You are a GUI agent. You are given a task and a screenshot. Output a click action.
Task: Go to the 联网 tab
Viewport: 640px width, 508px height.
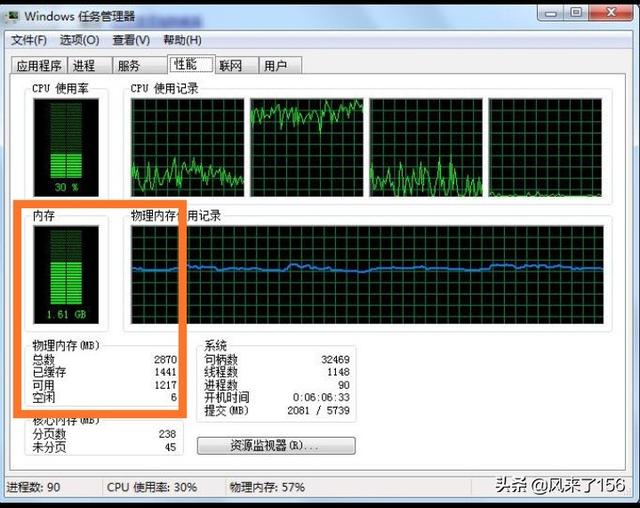(231, 66)
